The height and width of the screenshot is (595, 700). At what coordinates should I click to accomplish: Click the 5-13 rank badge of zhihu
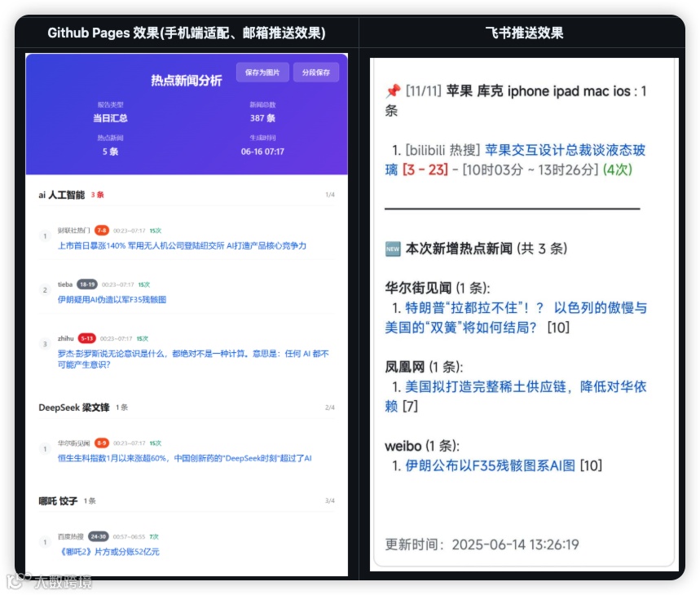87,338
